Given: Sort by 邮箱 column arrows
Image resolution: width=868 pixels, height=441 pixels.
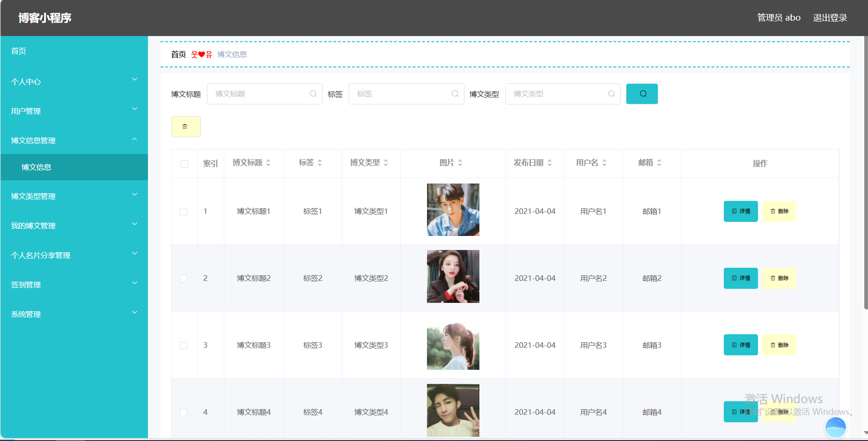Looking at the screenshot, I should click(x=659, y=163).
